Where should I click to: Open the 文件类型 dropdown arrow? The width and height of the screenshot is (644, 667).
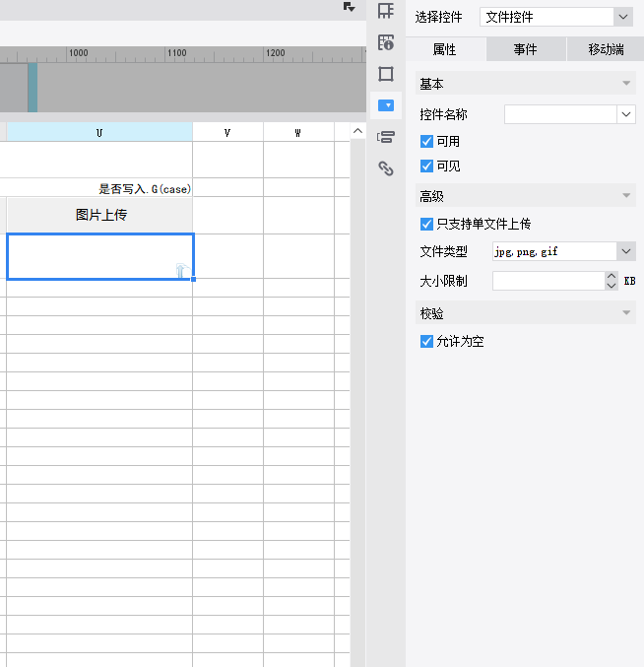pos(625,251)
